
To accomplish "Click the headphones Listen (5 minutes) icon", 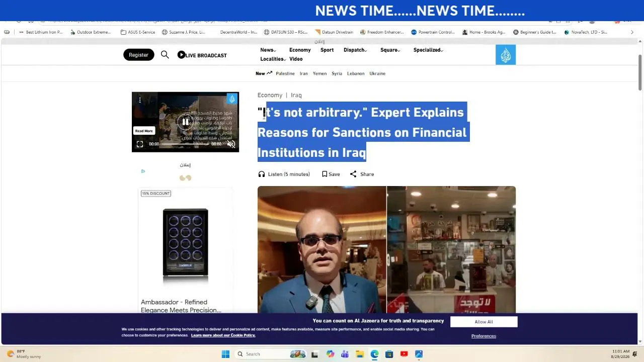I will coord(261,174).
